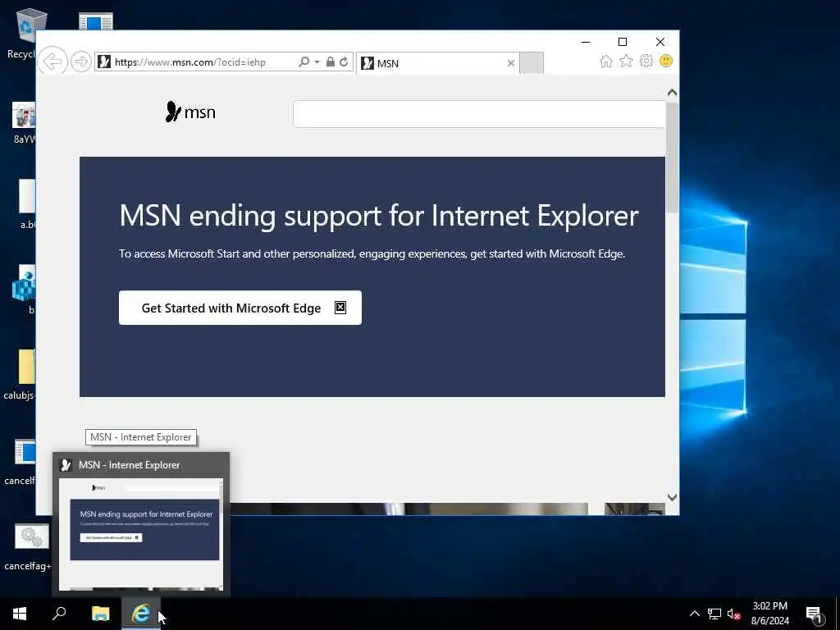Go back using the browser back arrow

52,62
